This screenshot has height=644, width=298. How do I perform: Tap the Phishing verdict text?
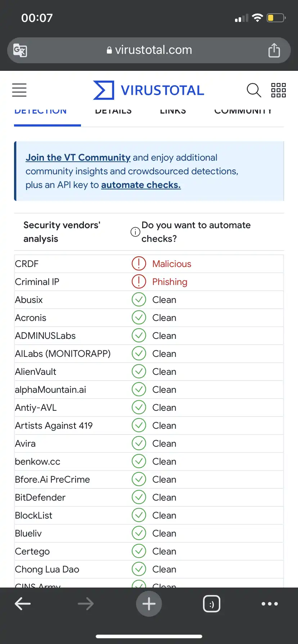(x=170, y=282)
